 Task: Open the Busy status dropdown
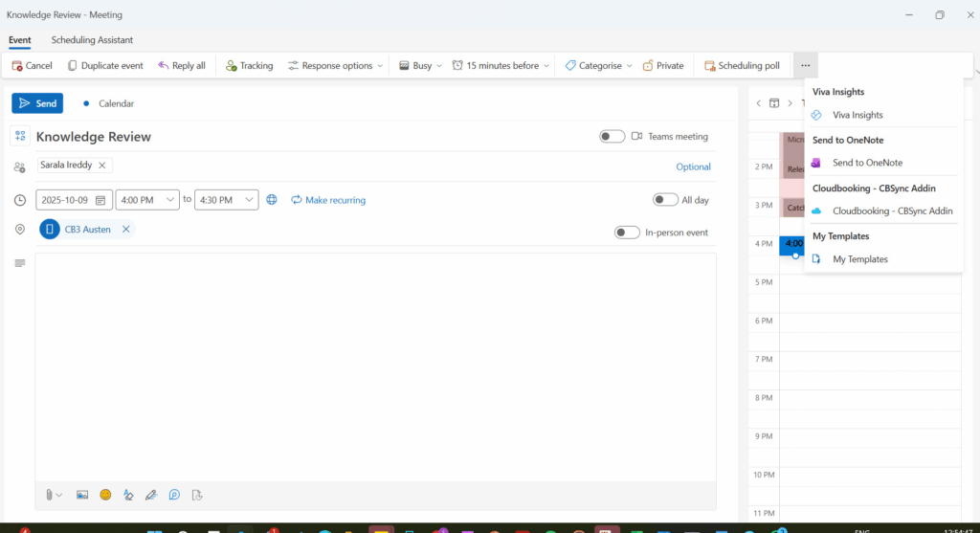pos(438,66)
